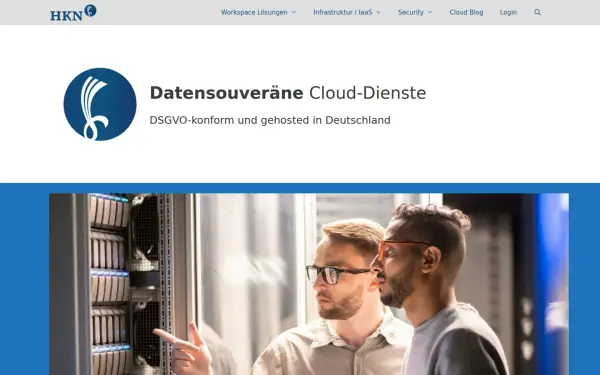Viewport: 600px width, 375px height.
Task: Open the search magnifier icon
Action: coord(537,12)
